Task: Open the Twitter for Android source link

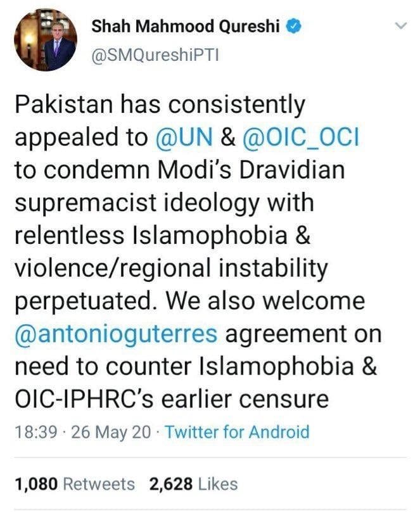Action: pos(237,433)
